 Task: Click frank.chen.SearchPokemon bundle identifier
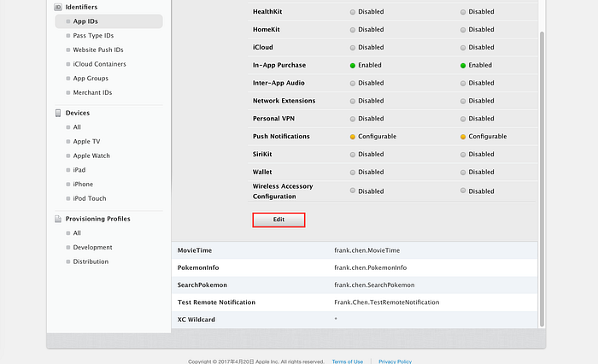click(374, 285)
